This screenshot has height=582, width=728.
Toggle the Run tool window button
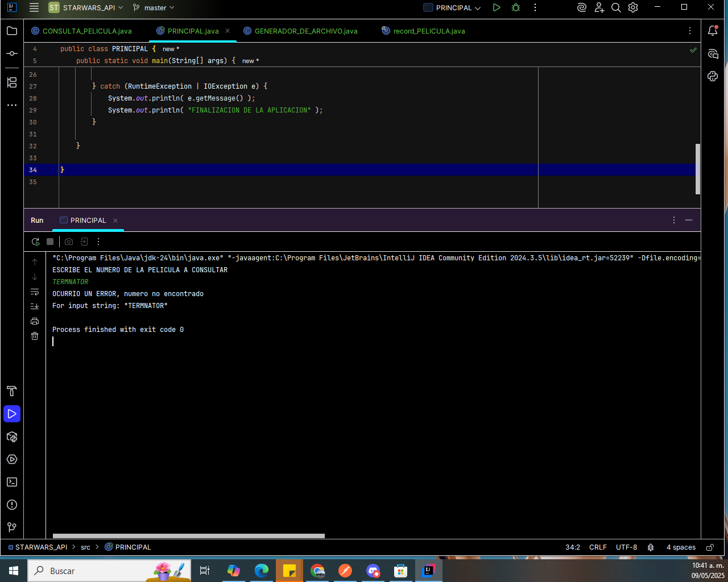(12, 414)
